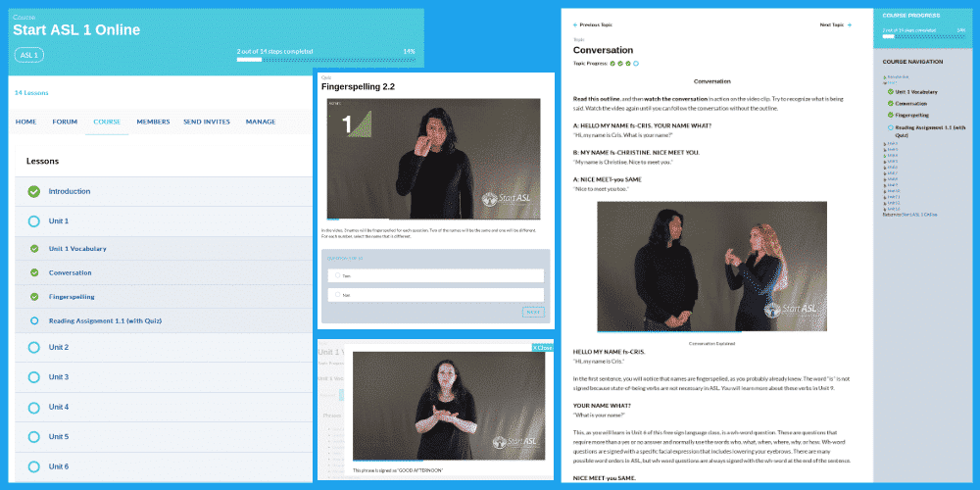The width and height of the screenshot is (980, 490).
Task: Click the 14% progress value in the header
Action: click(410, 51)
